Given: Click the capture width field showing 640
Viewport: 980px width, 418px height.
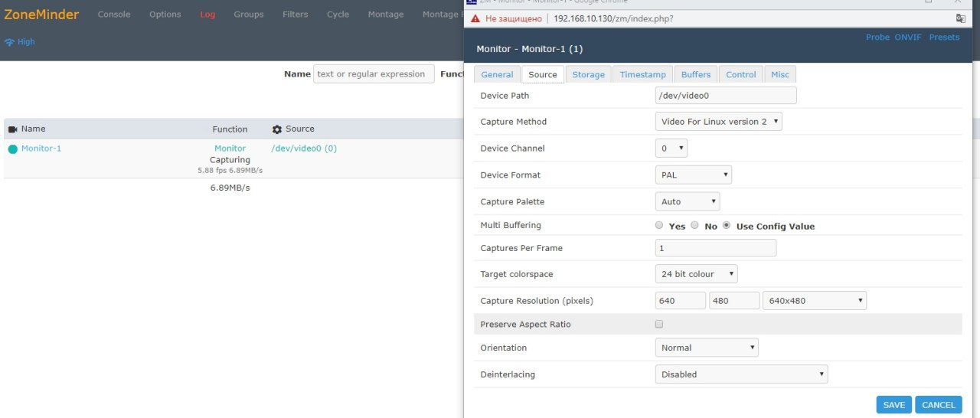Looking at the screenshot, I should click(x=681, y=301).
